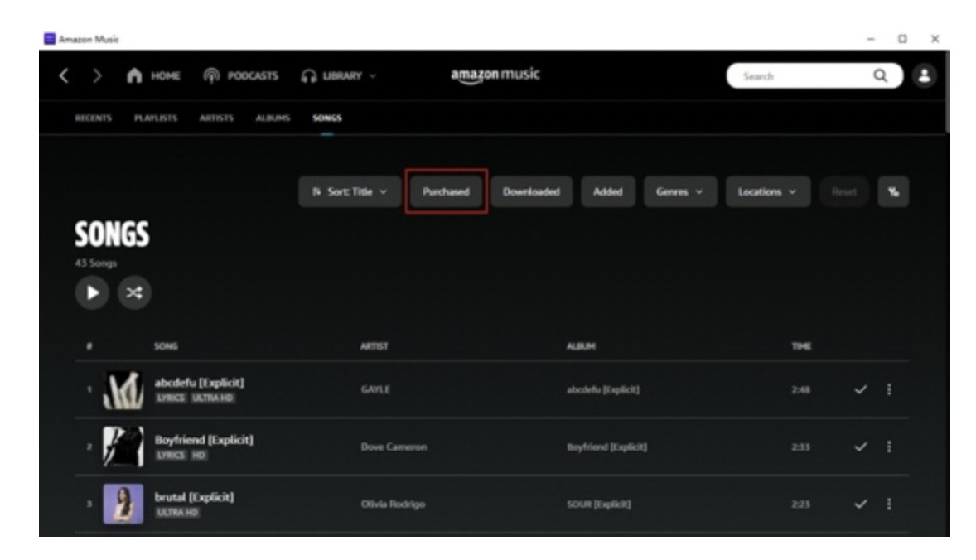The height and width of the screenshot is (560, 976).
Task: Go forward with the right arrow
Action: point(97,76)
